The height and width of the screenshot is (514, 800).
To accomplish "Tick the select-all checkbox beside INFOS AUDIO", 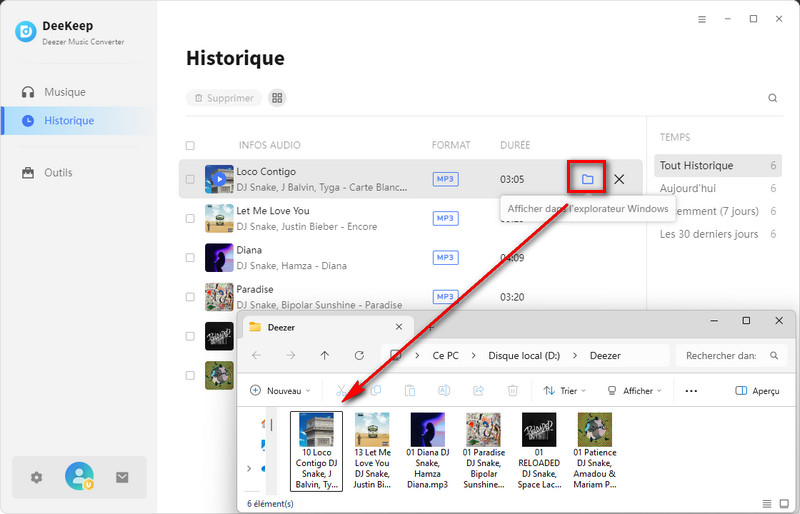I will [x=190, y=145].
